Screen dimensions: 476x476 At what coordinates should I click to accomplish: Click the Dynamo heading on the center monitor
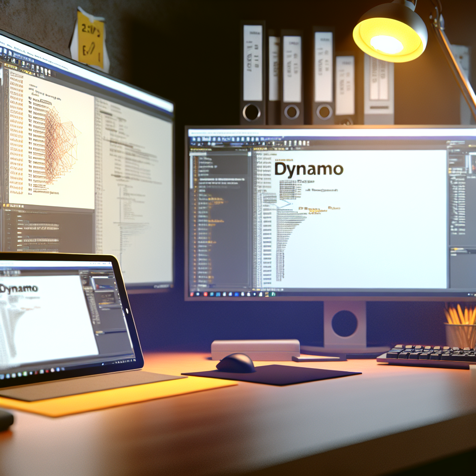pyautogui.click(x=309, y=170)
